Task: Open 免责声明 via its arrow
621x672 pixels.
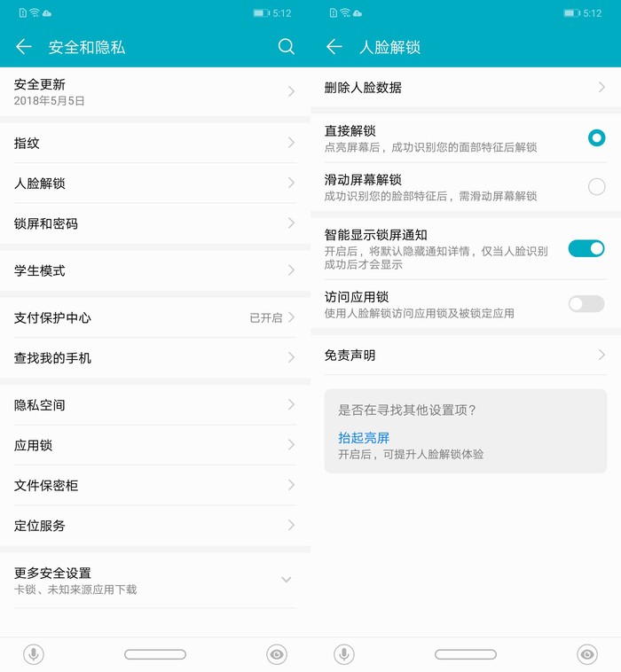Action: [601, 355]
